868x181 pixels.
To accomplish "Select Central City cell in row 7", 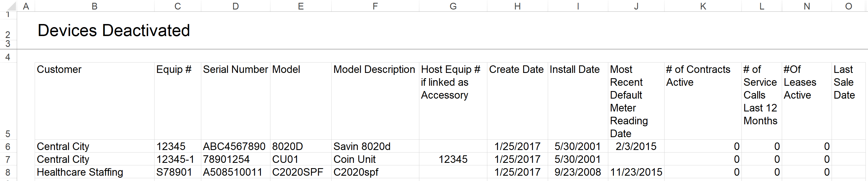I will [x=94, y=159].
